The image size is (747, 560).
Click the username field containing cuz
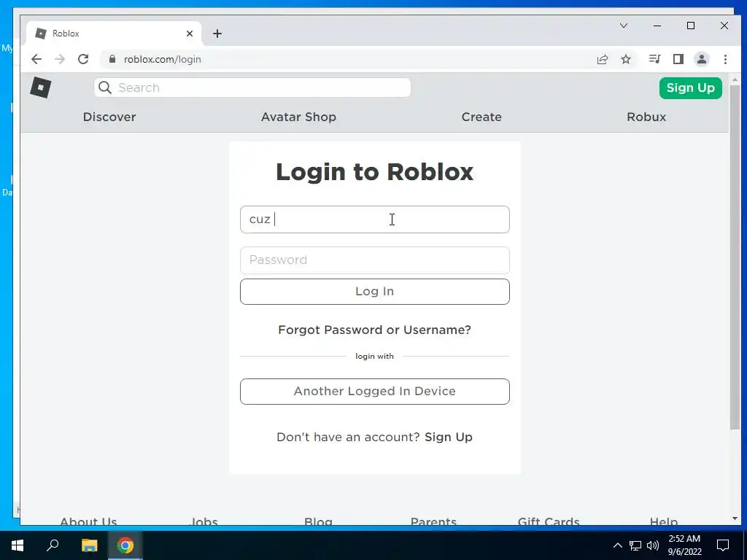(374, 219)
